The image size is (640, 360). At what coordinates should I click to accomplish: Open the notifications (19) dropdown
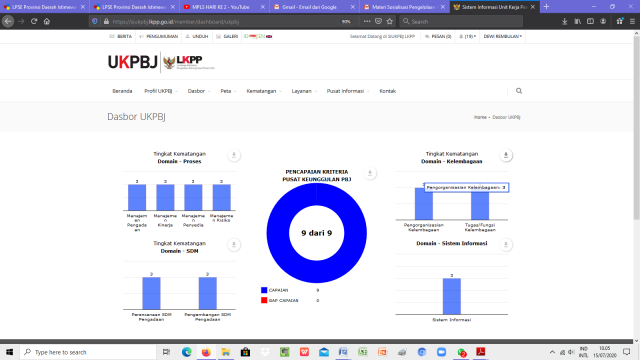pyautogui.click(x=467, y=36)
